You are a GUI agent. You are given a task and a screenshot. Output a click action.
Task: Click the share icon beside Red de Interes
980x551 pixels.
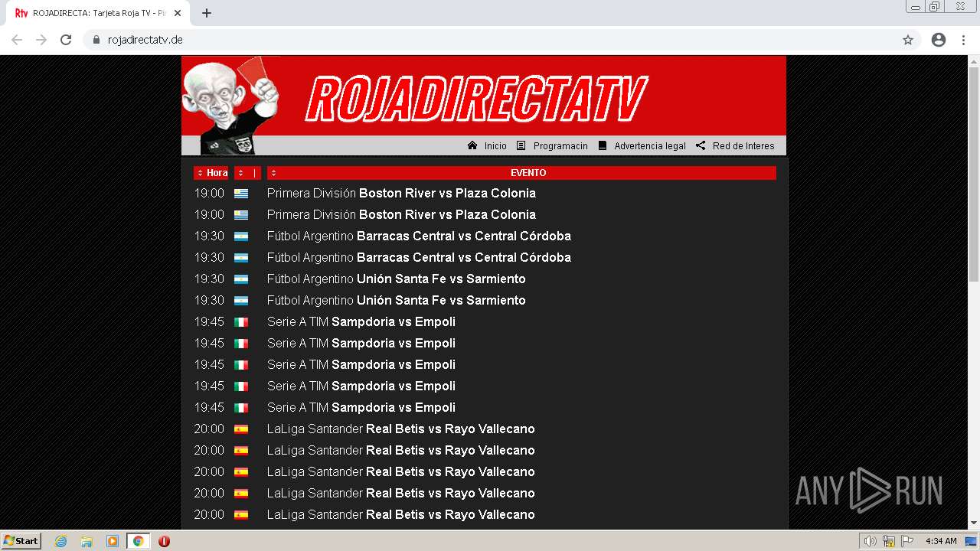[x=701, y=145]
